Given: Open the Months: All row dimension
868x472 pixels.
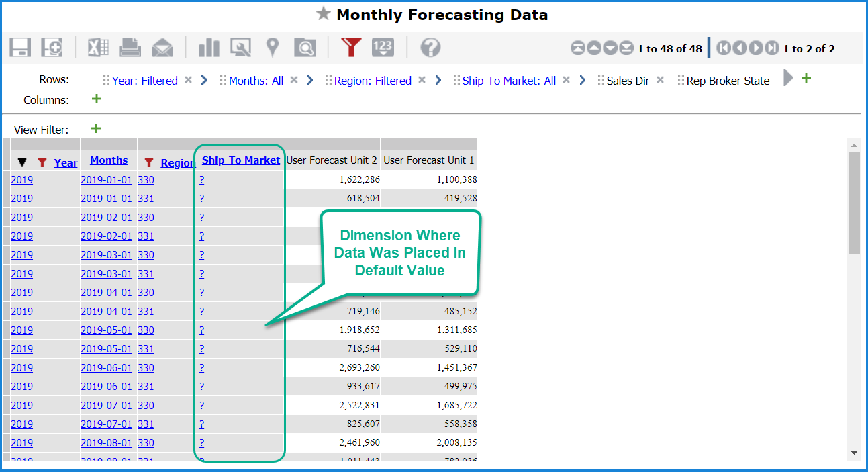Looking at the screenshot, I should click(256, 81).
